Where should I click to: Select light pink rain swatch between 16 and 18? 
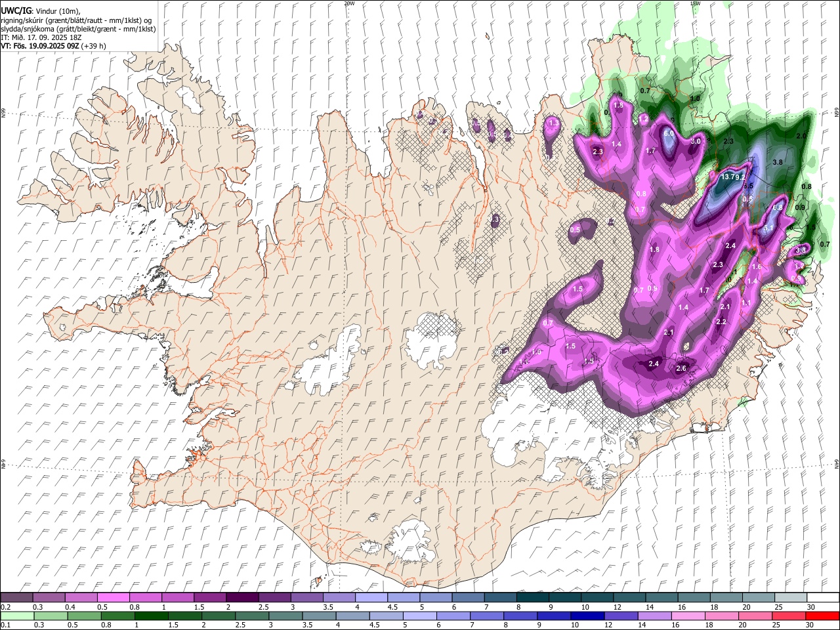point(688,616)
